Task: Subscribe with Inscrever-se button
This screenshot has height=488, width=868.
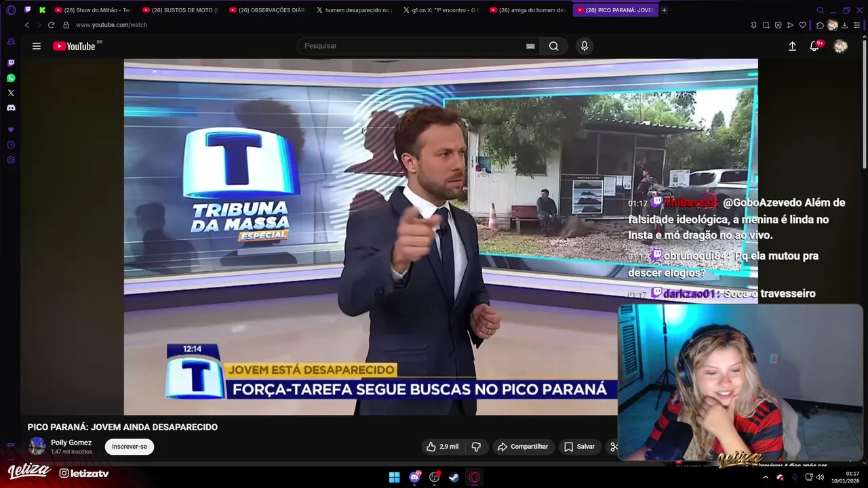Action: [x=130, y=447]
